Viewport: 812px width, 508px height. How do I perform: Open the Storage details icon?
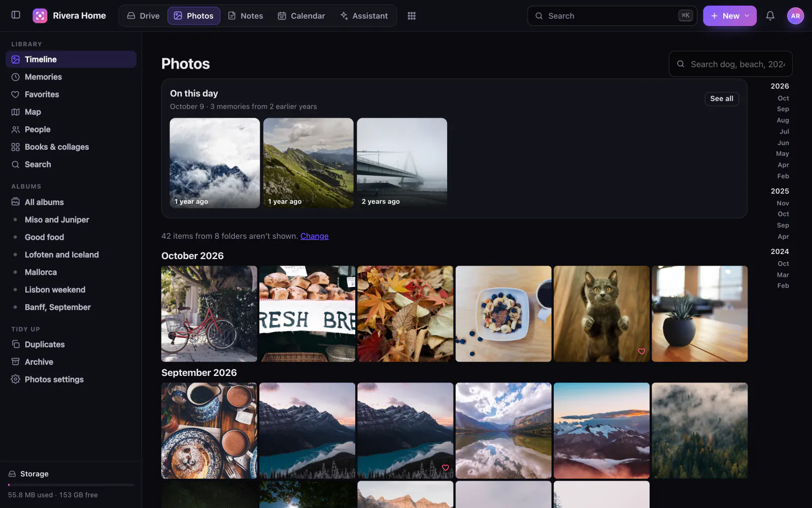pos(12,474)
